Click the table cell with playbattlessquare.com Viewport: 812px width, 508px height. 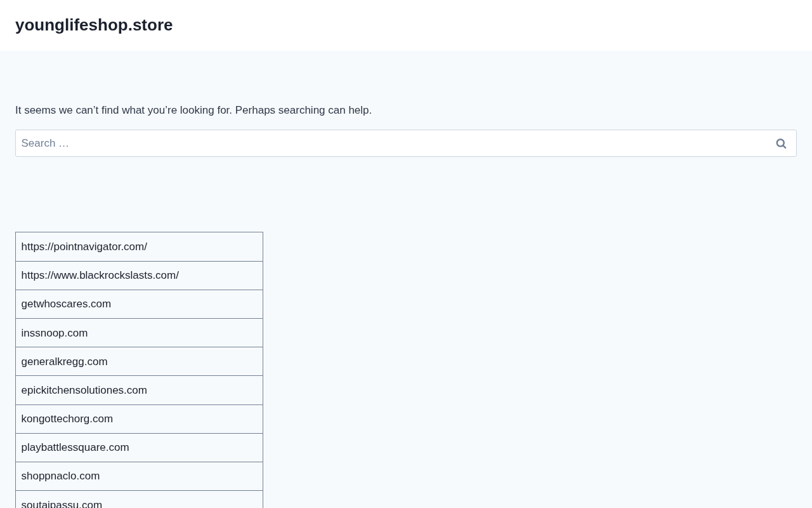point(139,448)
